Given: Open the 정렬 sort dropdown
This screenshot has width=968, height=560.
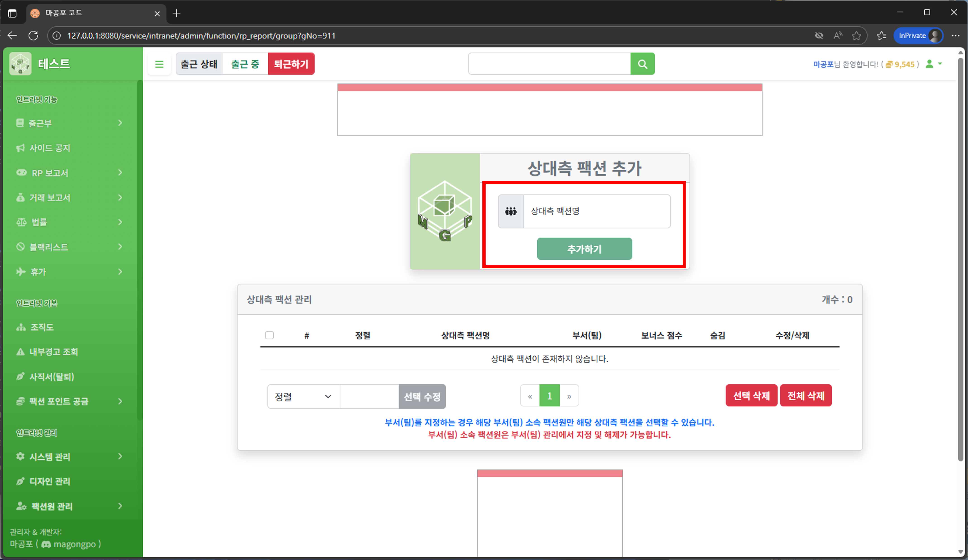Looking at the screenshot, I should [303, 396].
